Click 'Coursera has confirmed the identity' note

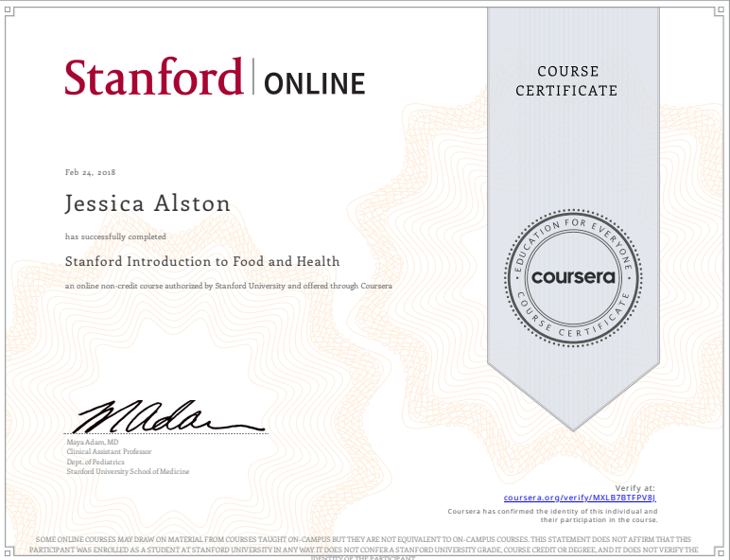(x=552, y=516)
